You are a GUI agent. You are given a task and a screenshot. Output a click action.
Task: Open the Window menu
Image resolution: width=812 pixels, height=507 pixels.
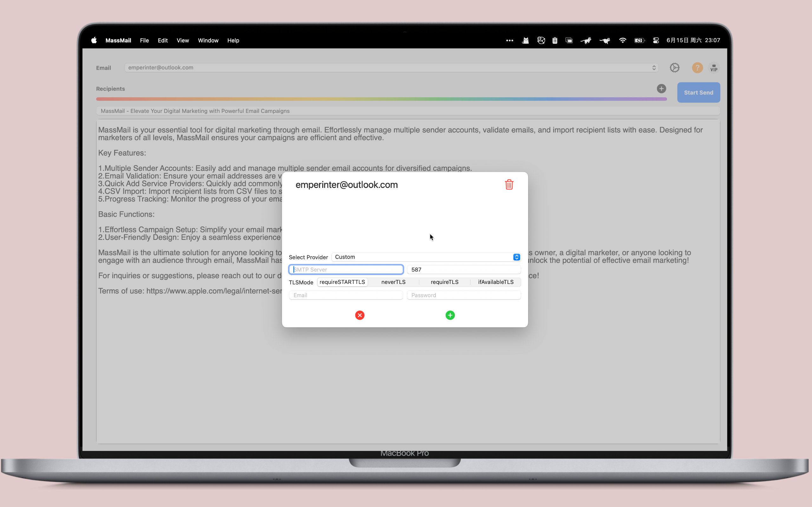click(x=208, y=41)
